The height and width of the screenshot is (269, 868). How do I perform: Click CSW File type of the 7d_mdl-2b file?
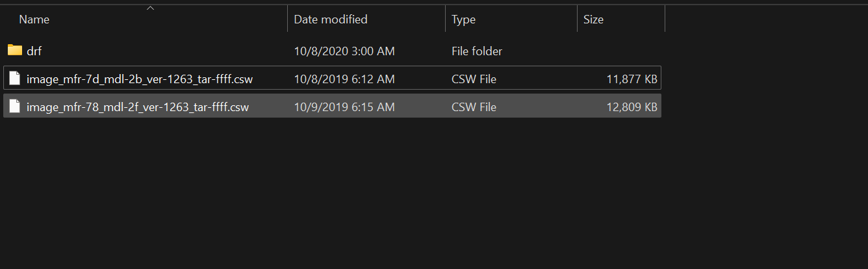point(474,79)
